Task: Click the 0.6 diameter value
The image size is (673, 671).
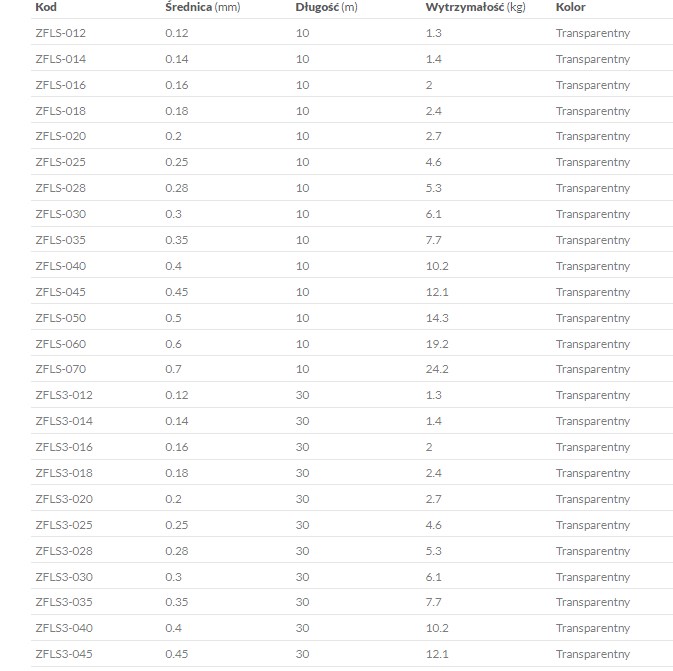Action: coord(173,343)
